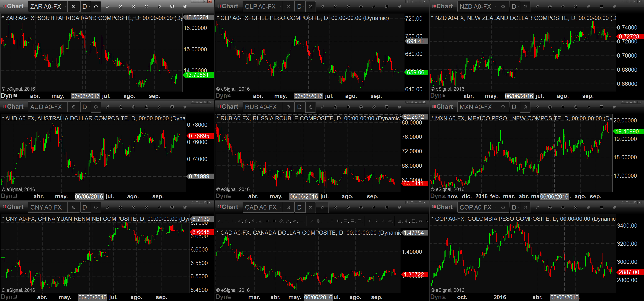Image resolution: width=644 pixels, height=301 pixels.
Task: Click the Twitter bird icon in ZAR chart
Action: [185, 6]
